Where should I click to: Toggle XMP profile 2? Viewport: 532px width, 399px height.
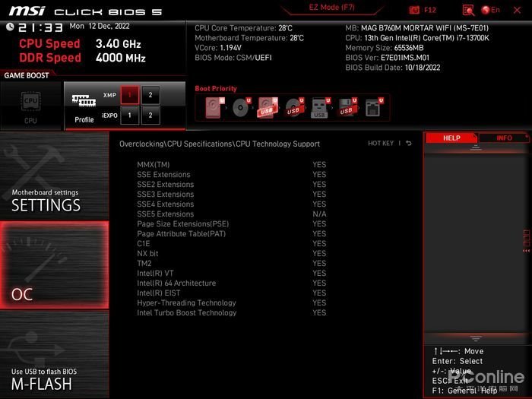(x=150, y=95)
